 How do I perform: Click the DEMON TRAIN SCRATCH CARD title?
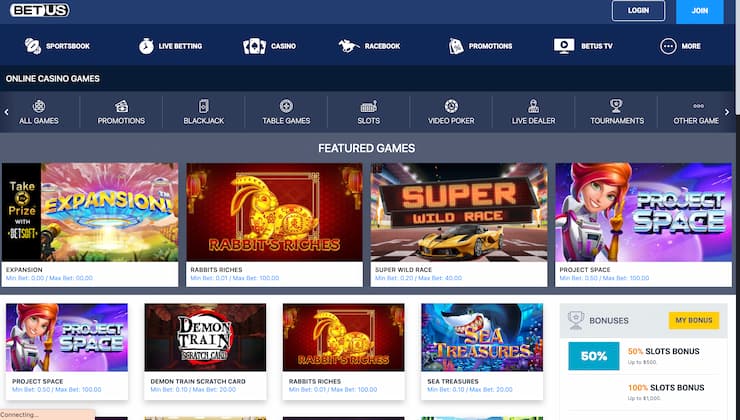(198, 381)
